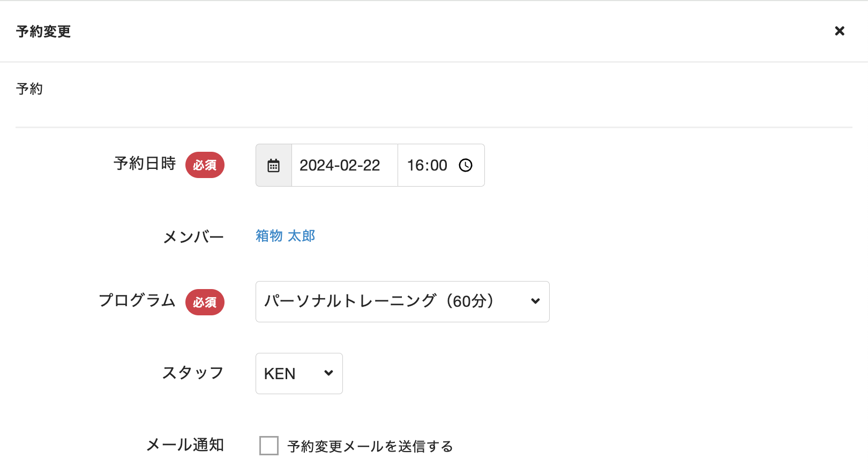Viewport: 868px width, 473px height.
Task: Click the メンバー field label
Action: (x=193, y=236)
